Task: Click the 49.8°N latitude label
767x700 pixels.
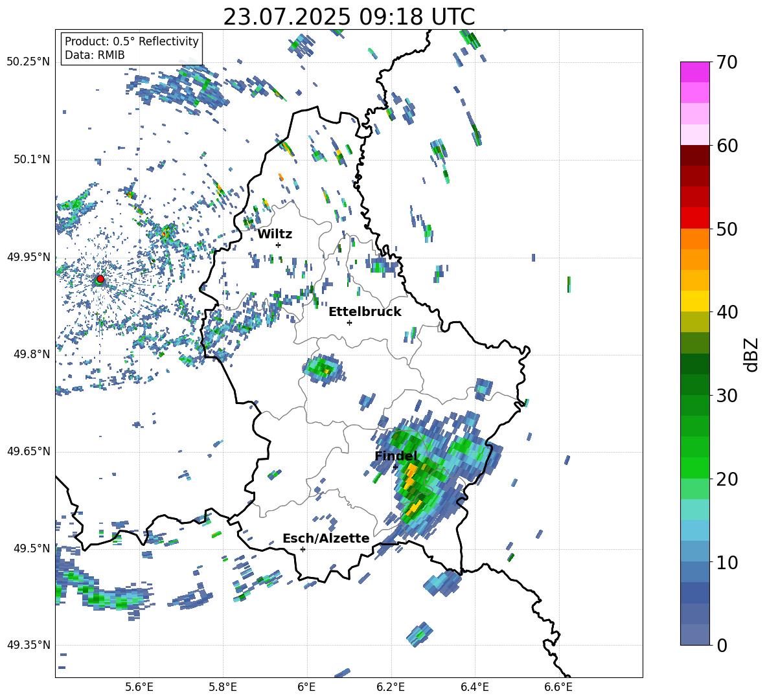Action: pos(32,354)
